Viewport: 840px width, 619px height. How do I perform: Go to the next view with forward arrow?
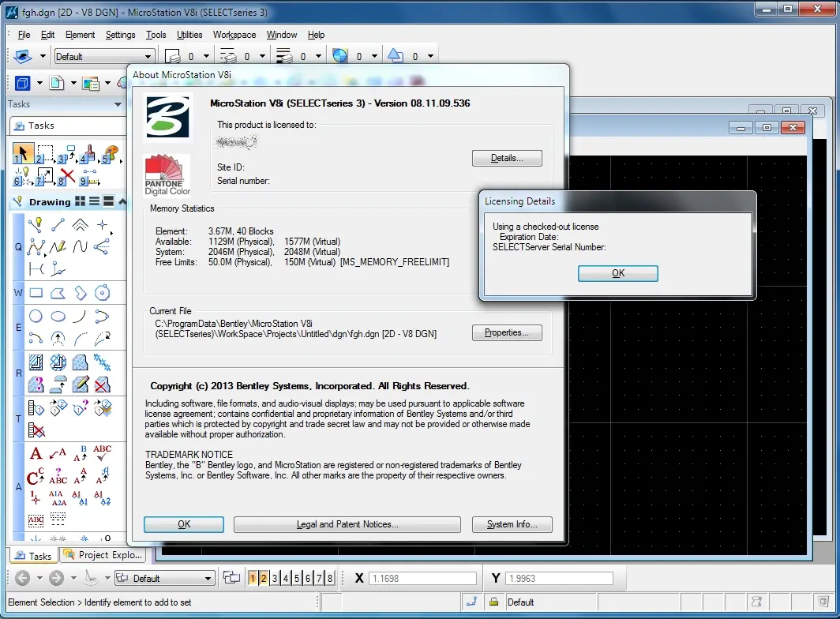tap(57, 578)
